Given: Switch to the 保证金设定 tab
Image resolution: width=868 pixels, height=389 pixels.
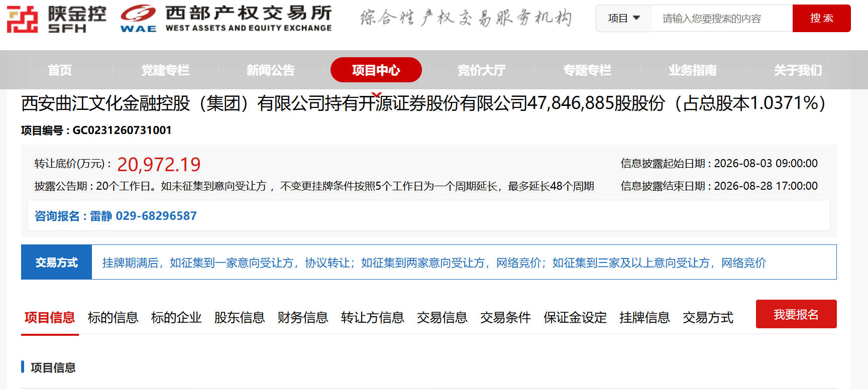Looking at the screenshot, I should pos(575,317).
